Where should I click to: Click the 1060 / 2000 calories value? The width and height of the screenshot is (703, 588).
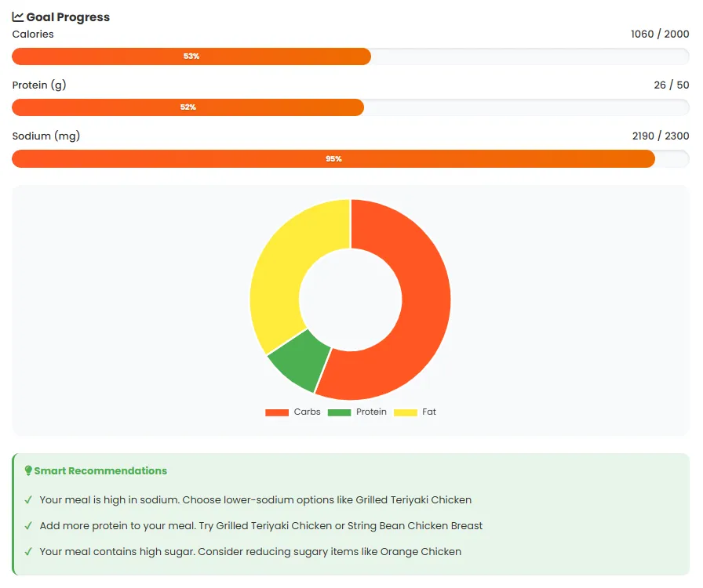coord(658,34)
